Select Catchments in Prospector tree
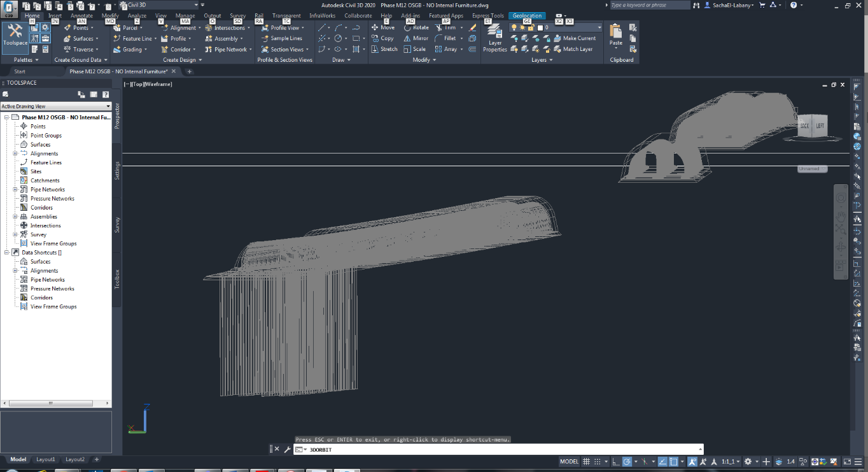 (x=45, y=180)
